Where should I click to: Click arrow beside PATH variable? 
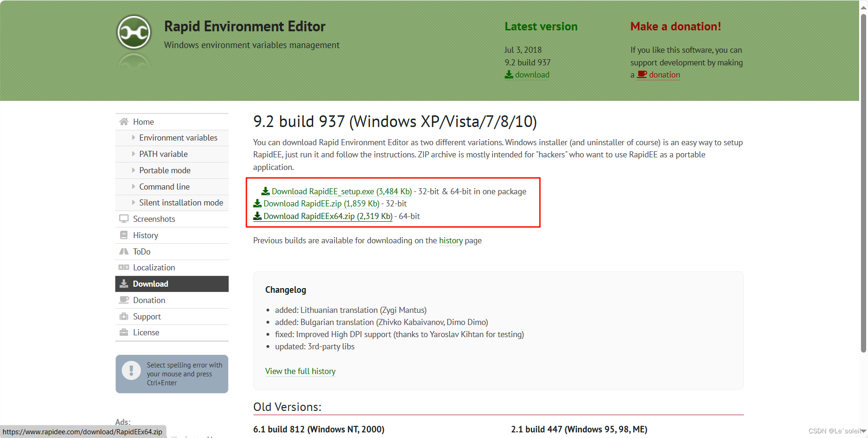click(x=133, y=154)
